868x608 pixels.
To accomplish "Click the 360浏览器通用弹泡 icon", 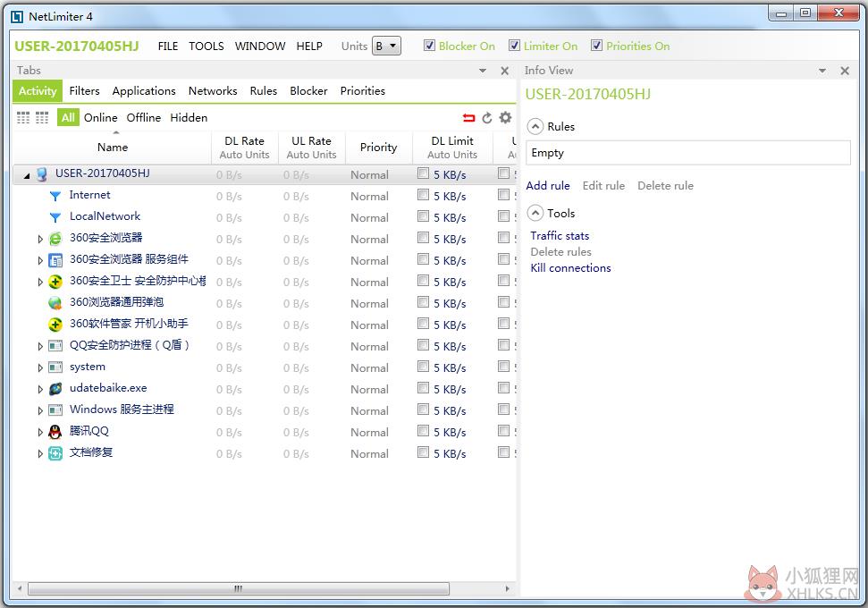I will [55, 303].
